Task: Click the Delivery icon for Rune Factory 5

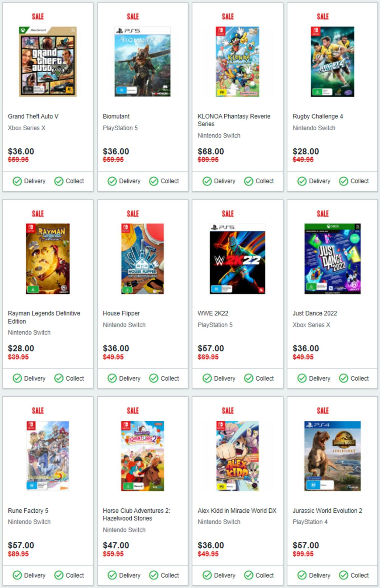Action: pos(18,576)
